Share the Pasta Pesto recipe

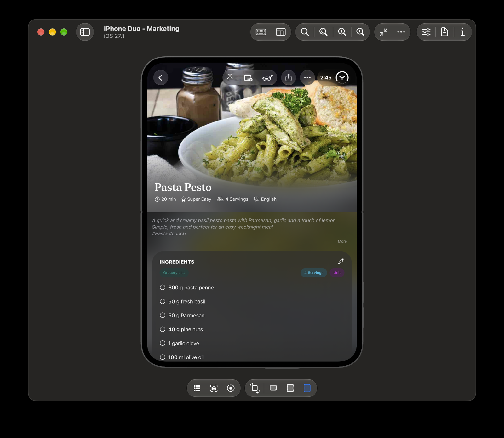click(289, 78)
